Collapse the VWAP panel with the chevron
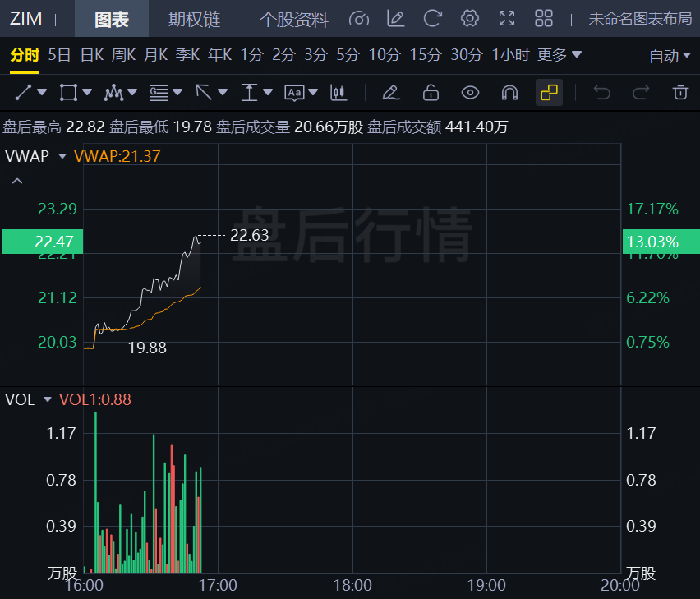This screenshot has width=700, height=599. click(17, 181)
